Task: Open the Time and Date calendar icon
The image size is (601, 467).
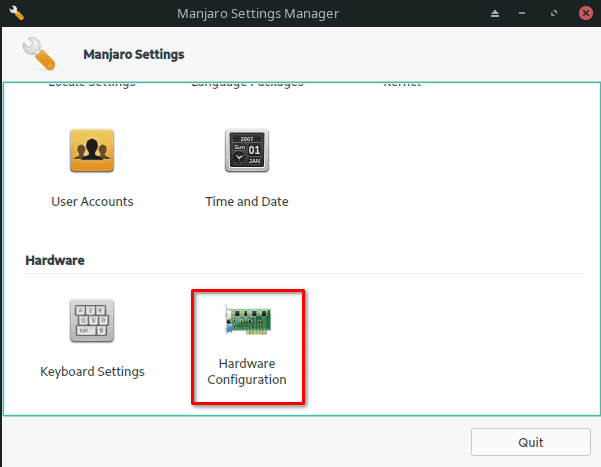Action: click(247, 150)
